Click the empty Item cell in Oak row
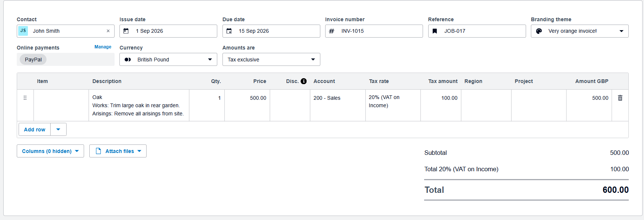This screenshot has width=644, height=220. tap(61, 105)
